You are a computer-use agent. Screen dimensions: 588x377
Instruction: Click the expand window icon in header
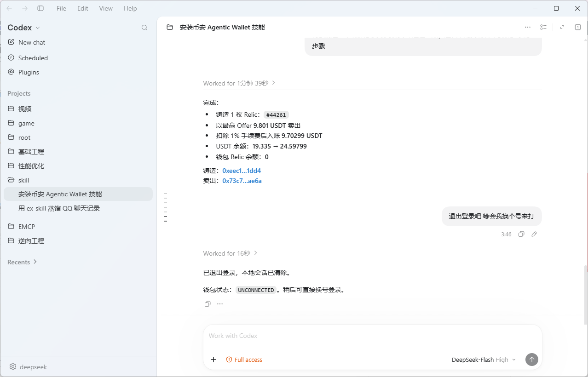point(562,28)
